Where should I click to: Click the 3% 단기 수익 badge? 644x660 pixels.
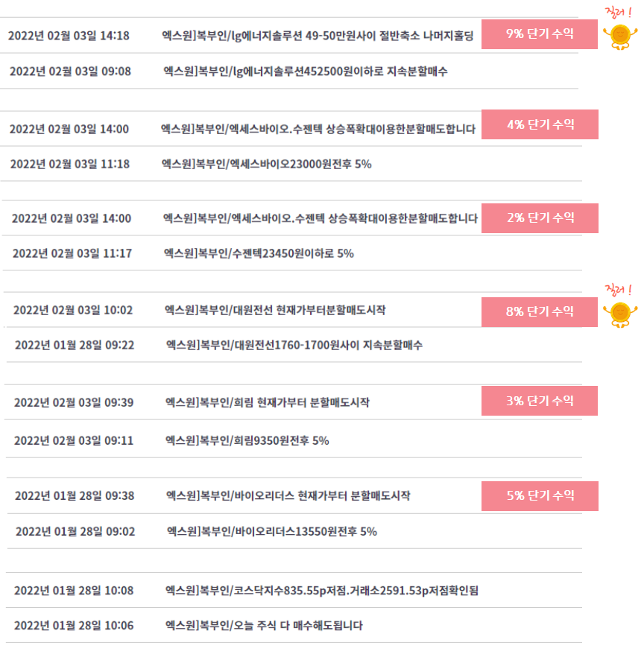coord(540,401)
